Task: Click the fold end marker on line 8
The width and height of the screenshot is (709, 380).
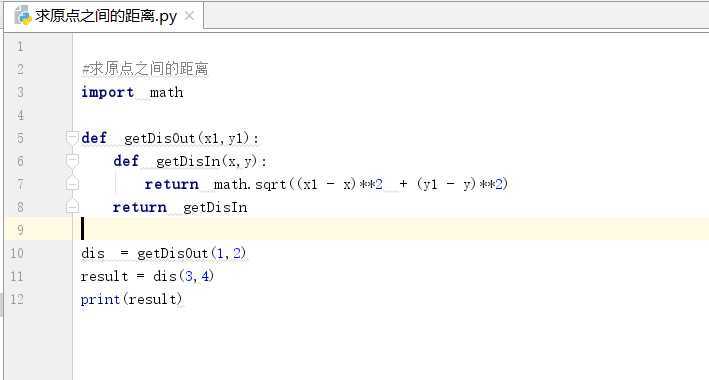Action: (x=72, y=207)
